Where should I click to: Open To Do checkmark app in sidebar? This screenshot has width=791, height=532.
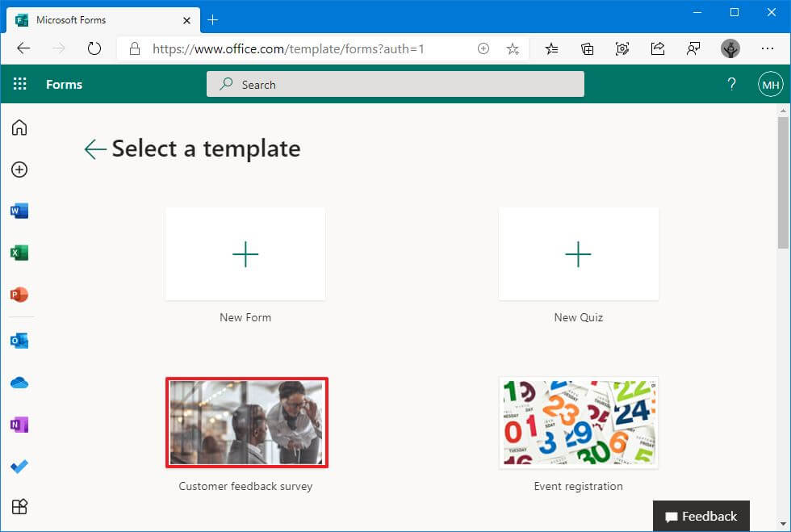point(19,466)
